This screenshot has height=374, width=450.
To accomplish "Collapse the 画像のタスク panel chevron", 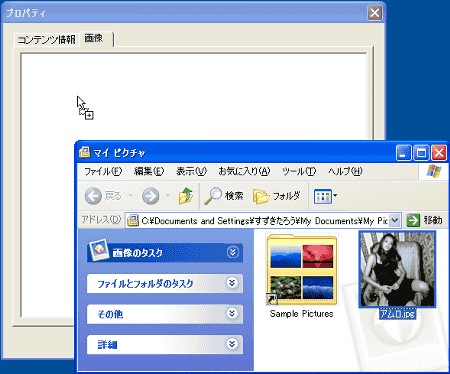I will [x=233, y=252].
